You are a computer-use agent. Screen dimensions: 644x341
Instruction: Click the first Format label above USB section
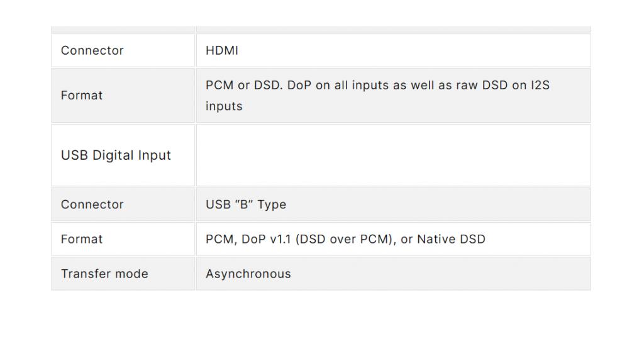tap(82, 96)
